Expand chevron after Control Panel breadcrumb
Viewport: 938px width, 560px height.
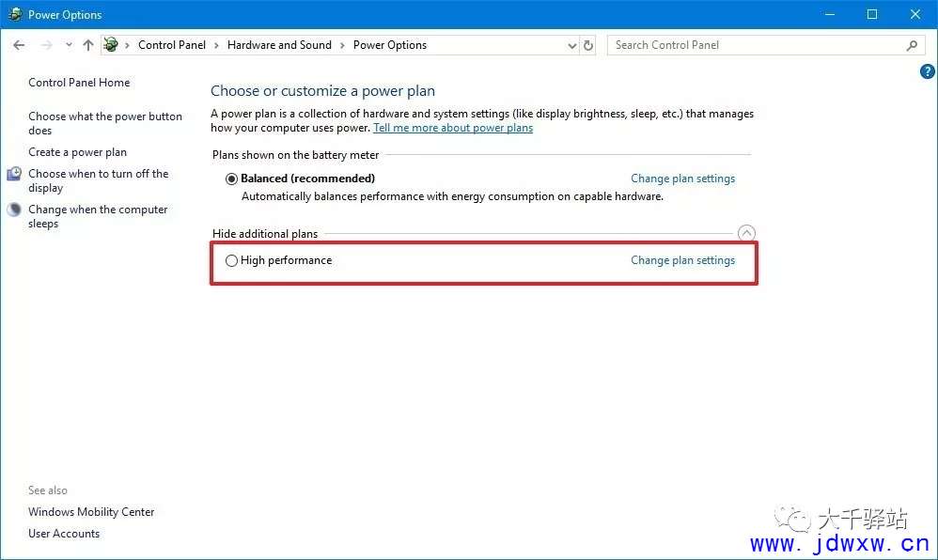click(x=216, y=45)
